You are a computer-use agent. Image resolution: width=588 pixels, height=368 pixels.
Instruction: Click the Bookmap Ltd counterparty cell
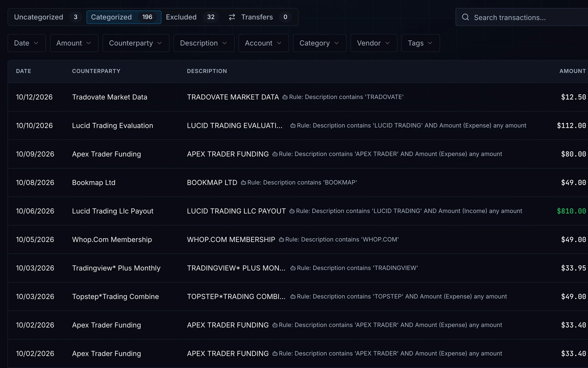tap(94, 182)
